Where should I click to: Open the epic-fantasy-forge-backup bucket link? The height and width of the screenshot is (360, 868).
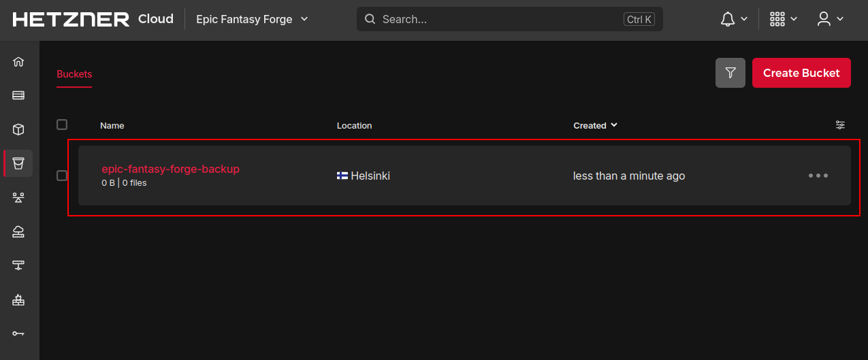click(171, 169)
